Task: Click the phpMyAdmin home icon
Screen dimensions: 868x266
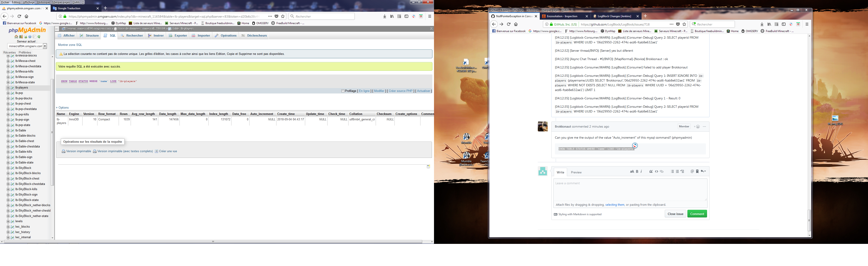Action: [16, 37]
